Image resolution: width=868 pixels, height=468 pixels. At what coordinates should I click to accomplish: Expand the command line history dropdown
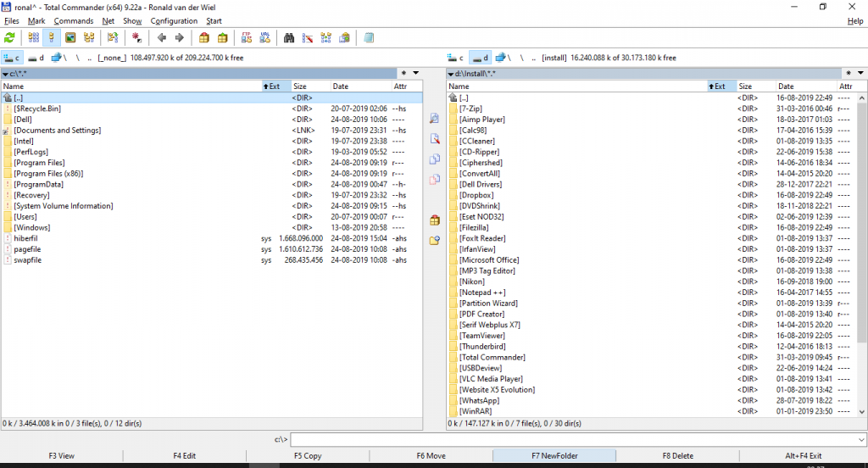point(861,440)
